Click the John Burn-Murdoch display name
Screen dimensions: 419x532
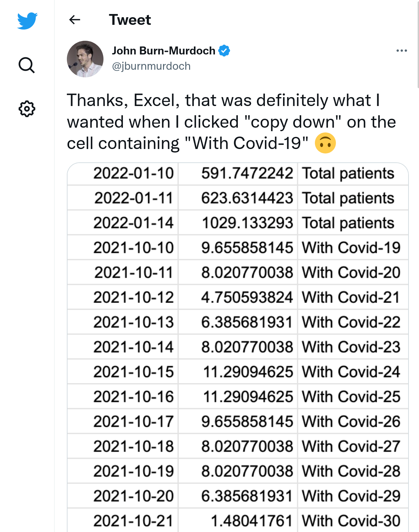coord(163,51)
